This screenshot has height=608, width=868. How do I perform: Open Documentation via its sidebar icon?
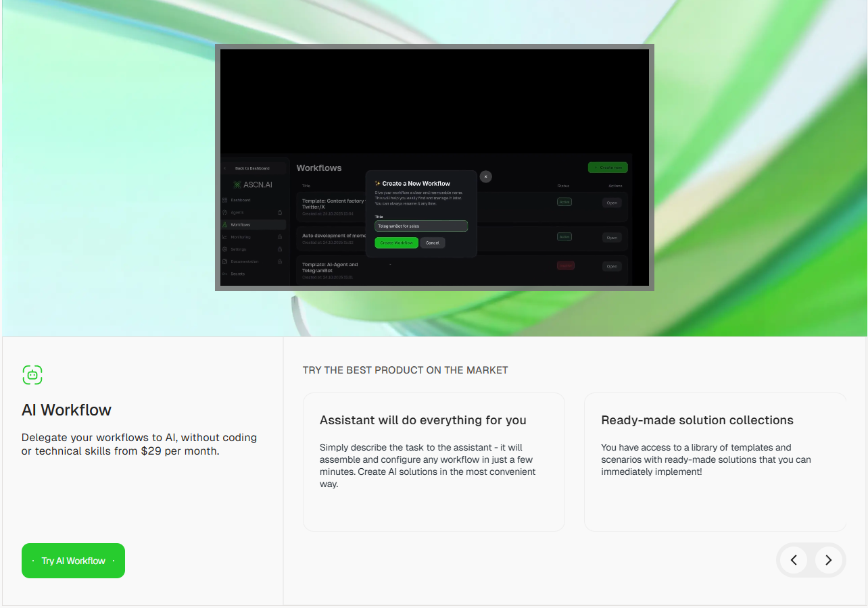pos(224,261)
